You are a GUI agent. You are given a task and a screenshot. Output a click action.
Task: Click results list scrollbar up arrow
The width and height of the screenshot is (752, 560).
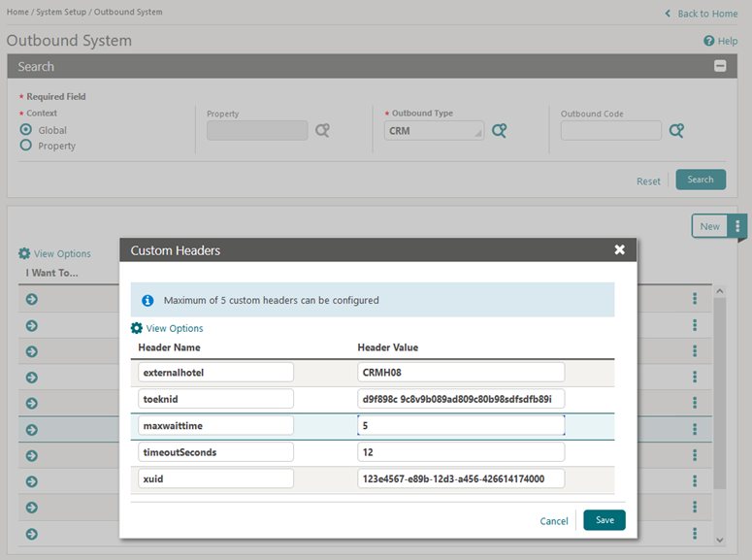[x=719, y=291]
